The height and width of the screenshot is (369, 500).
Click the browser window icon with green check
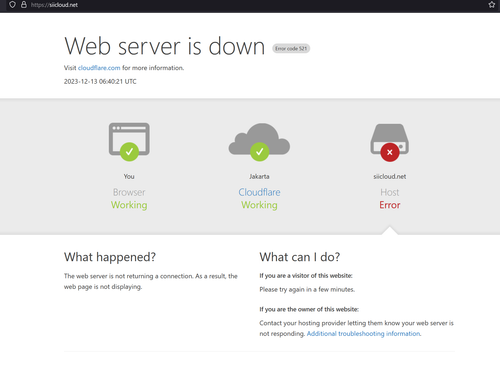(x=129, y=142)
